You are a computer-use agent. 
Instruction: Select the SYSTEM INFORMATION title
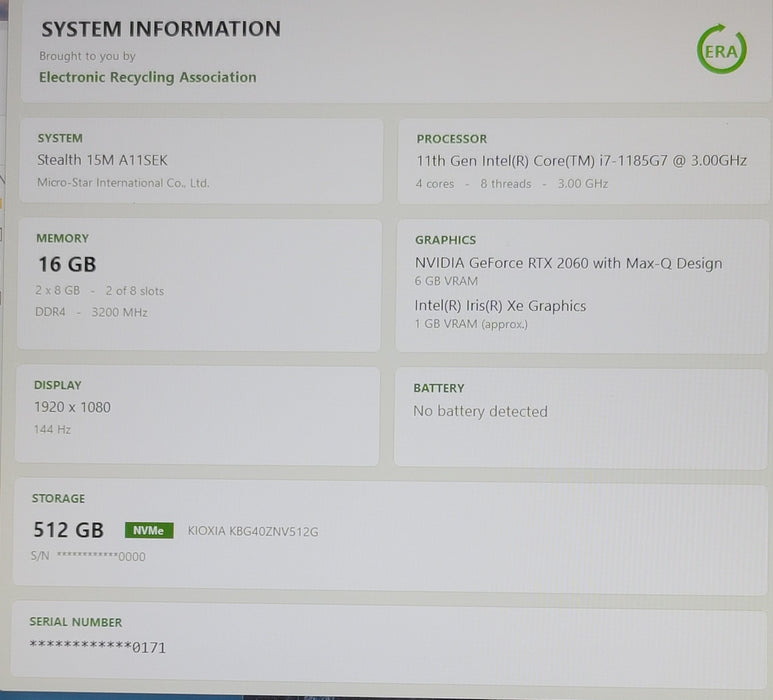click(161, 29)
